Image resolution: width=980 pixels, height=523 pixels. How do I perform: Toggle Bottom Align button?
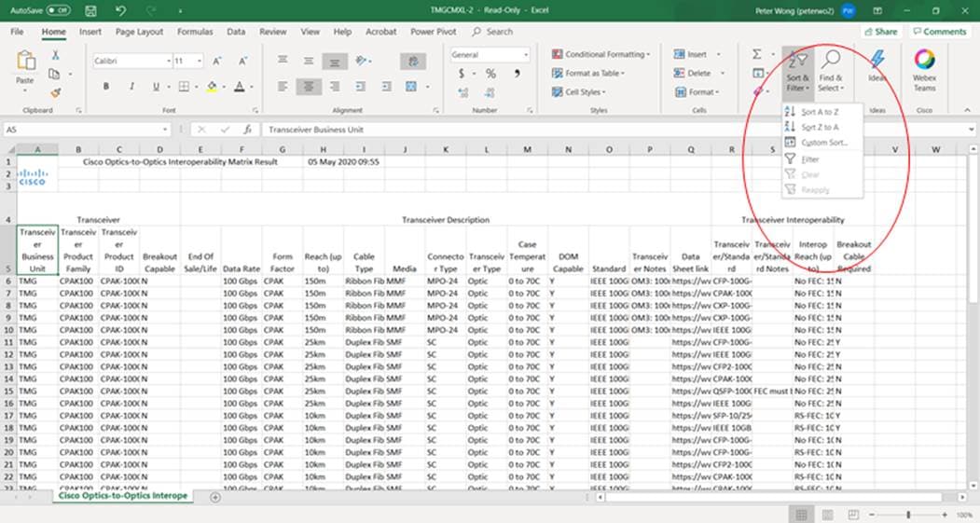(335, 61)
